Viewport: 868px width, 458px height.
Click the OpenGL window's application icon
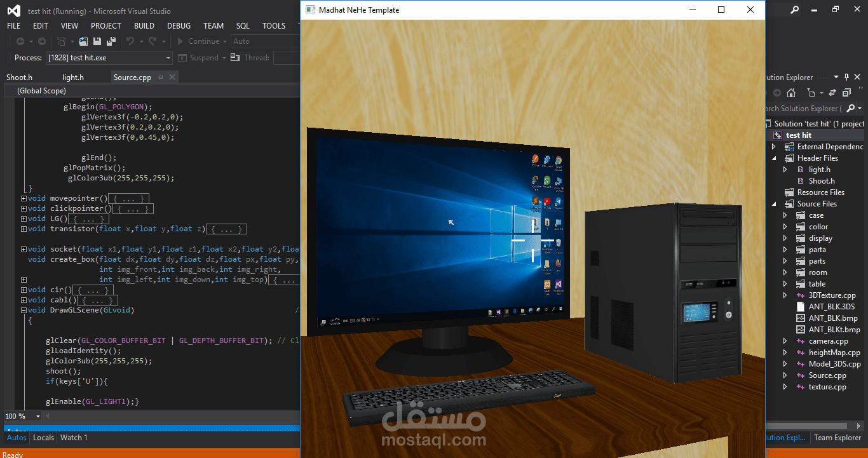[310, 10]
